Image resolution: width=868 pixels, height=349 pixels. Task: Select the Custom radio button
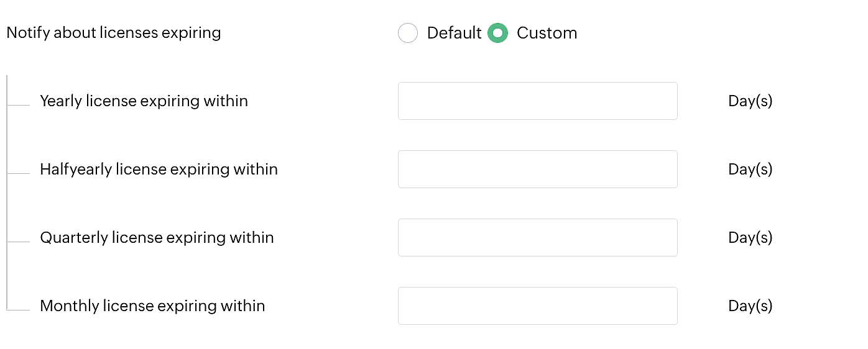(497, 33)
